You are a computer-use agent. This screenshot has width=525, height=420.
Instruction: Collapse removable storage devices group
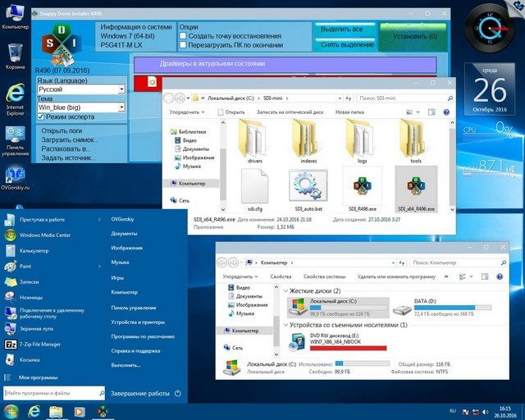[285, 325]
